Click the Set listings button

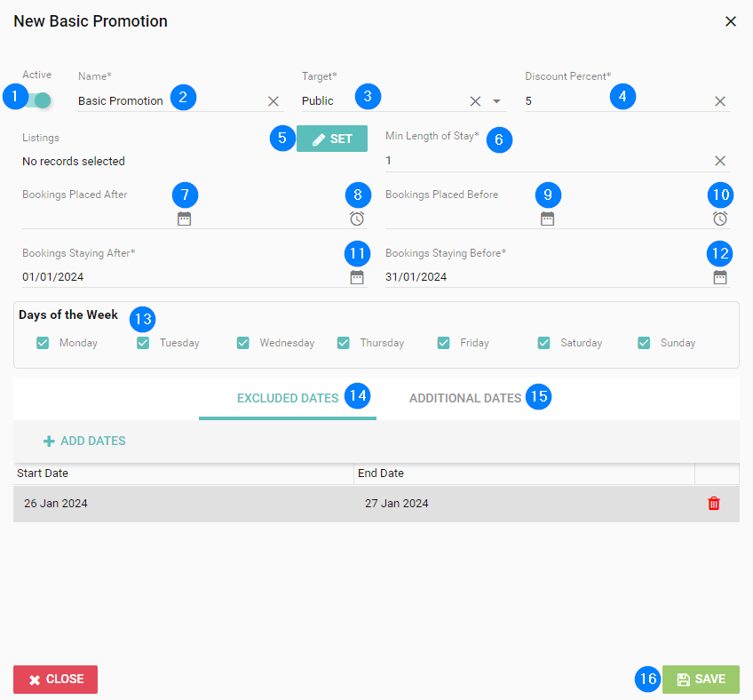click(332, 139)
